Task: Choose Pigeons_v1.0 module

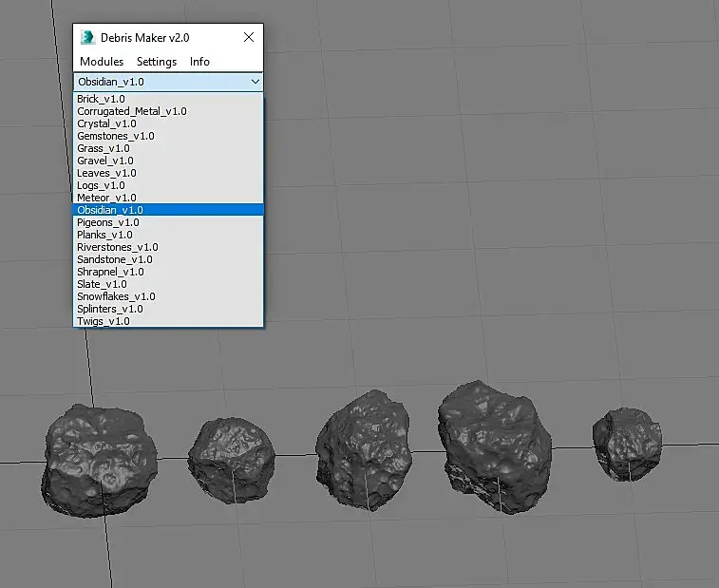Action: [x=168, y=222]
